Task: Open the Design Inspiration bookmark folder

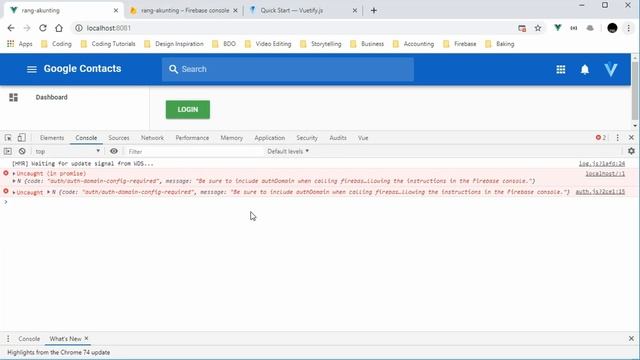Action: pyautogui.click(x=174, y=44)
